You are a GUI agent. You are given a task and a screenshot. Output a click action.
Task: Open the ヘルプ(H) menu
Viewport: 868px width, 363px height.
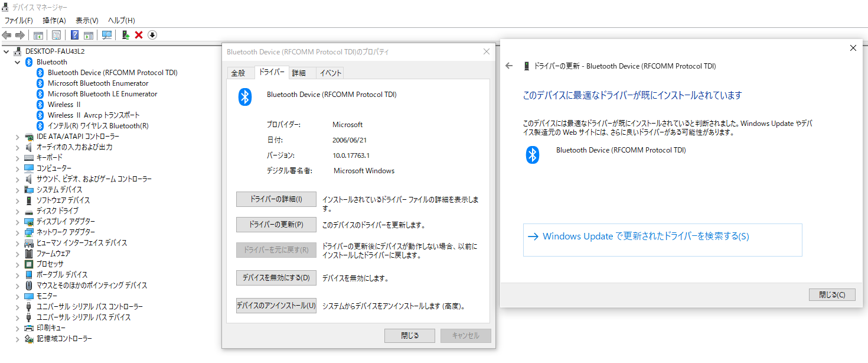121,20
